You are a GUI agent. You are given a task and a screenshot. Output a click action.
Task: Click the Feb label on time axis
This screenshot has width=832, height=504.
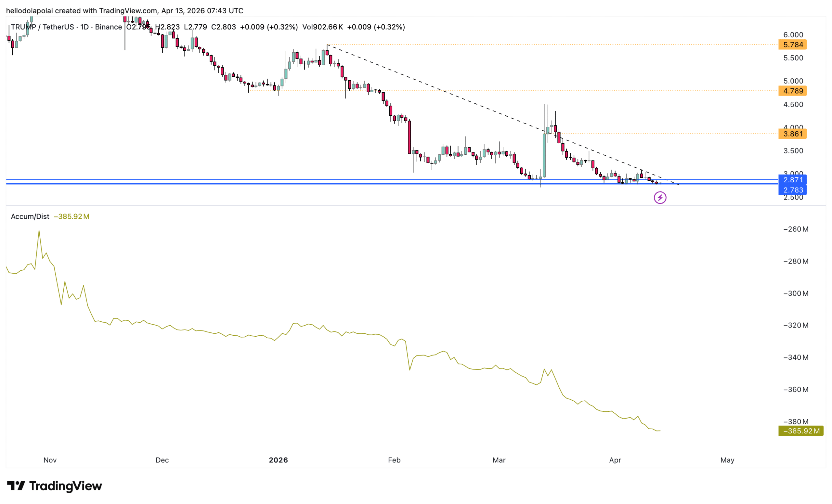pyautogui.click(x=394, y=460)
